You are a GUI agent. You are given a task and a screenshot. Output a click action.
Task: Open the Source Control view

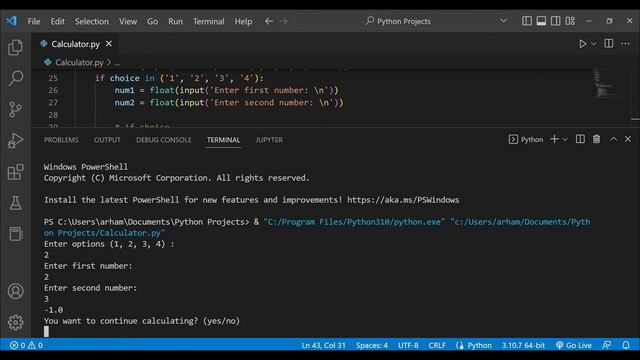click(x=16, y=109)
